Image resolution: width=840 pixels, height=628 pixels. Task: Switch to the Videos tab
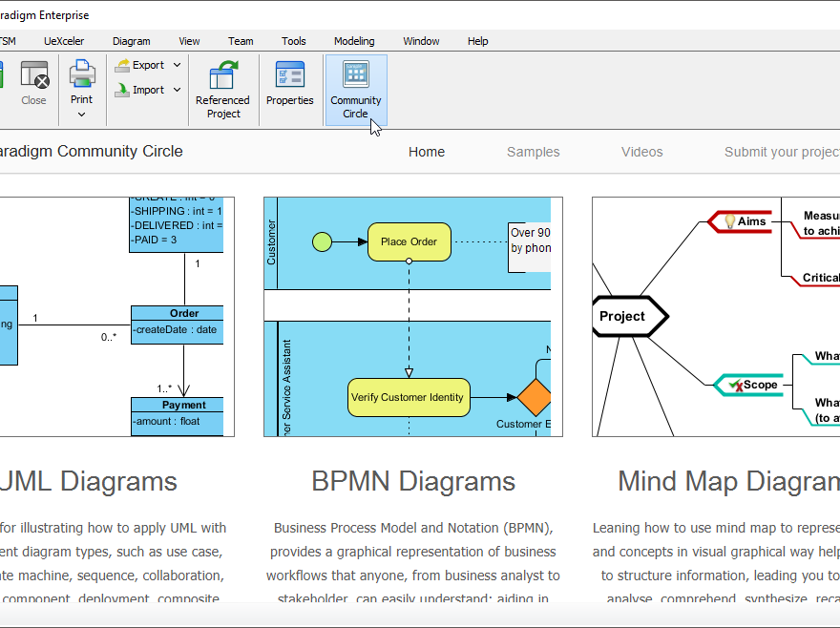(641, 152)
